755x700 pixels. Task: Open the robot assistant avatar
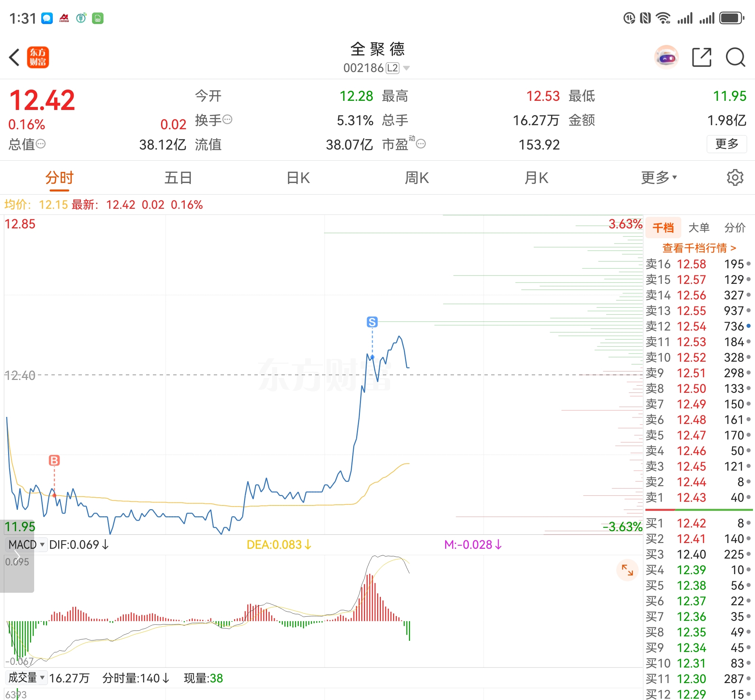[x=666, y=58]
